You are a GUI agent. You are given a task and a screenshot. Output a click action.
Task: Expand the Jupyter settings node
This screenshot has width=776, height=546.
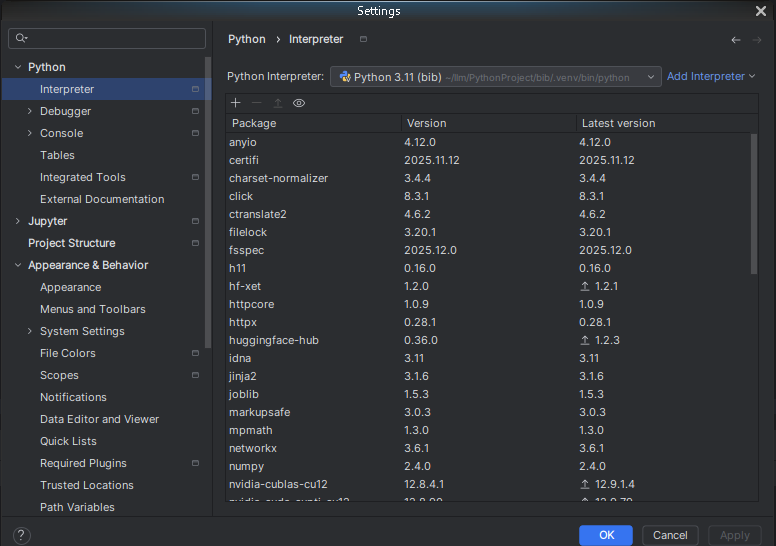(x=18, y=221)
